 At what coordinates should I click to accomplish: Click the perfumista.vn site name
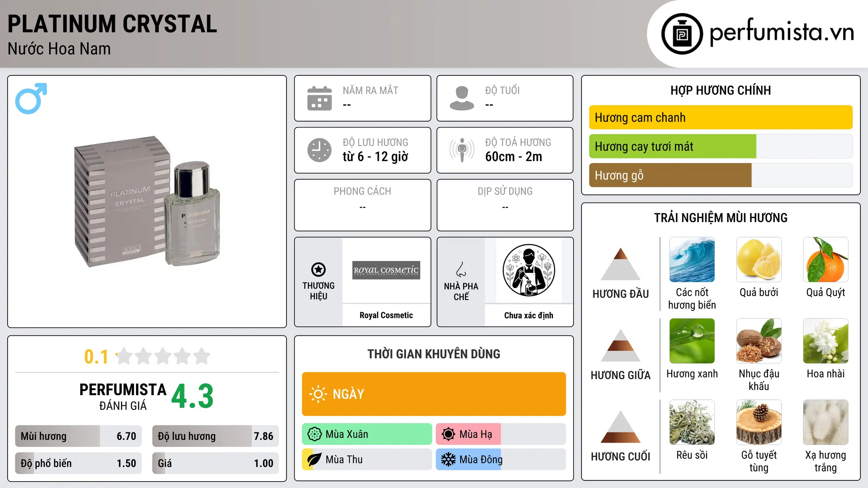[782, 32]
